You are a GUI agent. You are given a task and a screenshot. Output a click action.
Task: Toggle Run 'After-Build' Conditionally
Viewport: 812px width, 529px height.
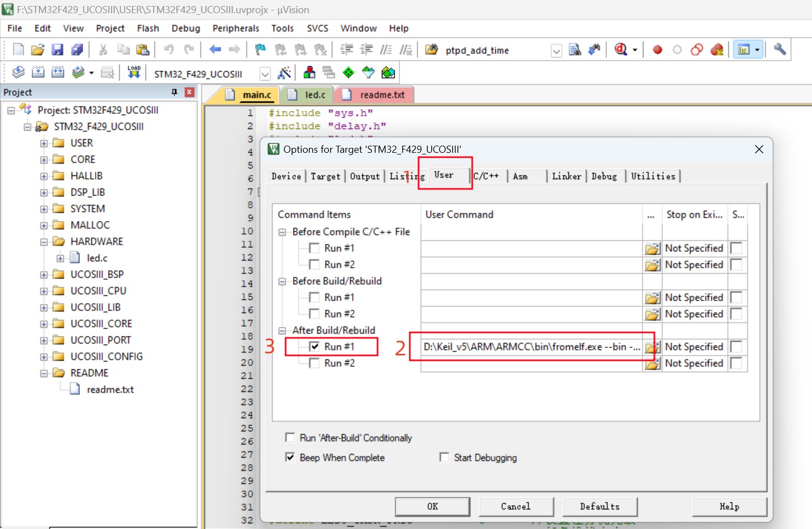290,438
